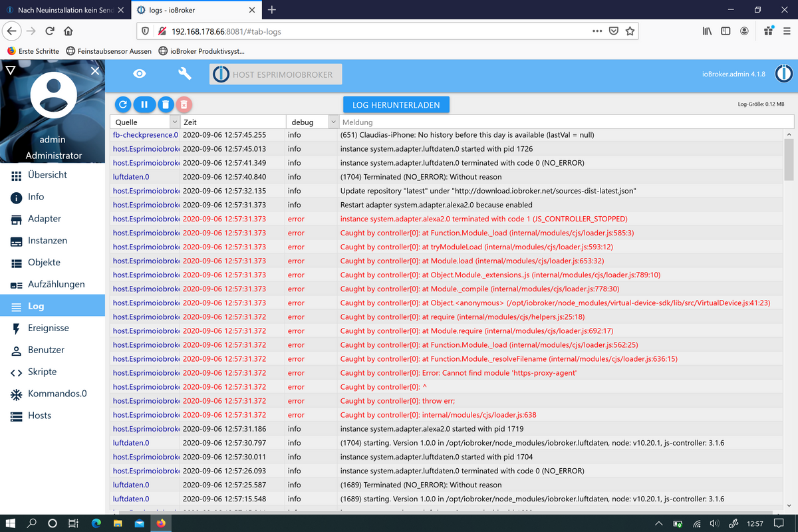Click the blue trash clear-list icon

165,104
